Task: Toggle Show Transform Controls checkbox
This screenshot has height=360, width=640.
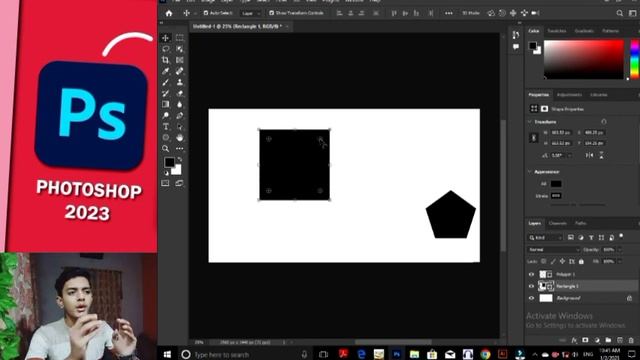Action: click(271, 13)
